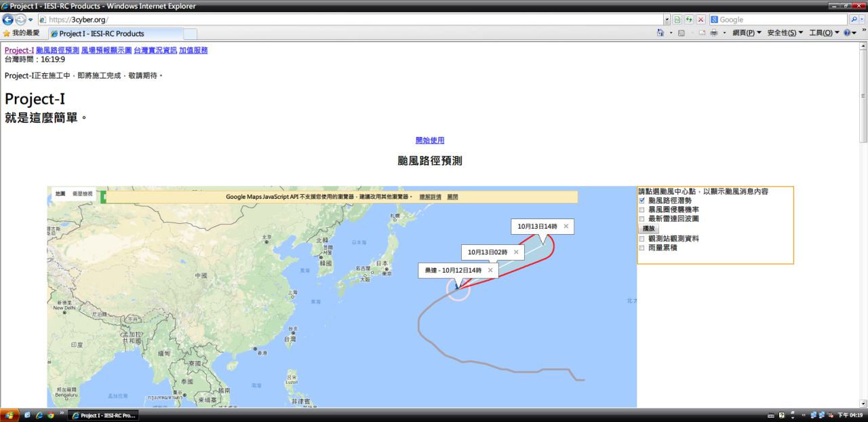The height and width of the screenshot is (422, 868).
Task: Click the Home icon in command bar
Action: [x=660, y=33]
